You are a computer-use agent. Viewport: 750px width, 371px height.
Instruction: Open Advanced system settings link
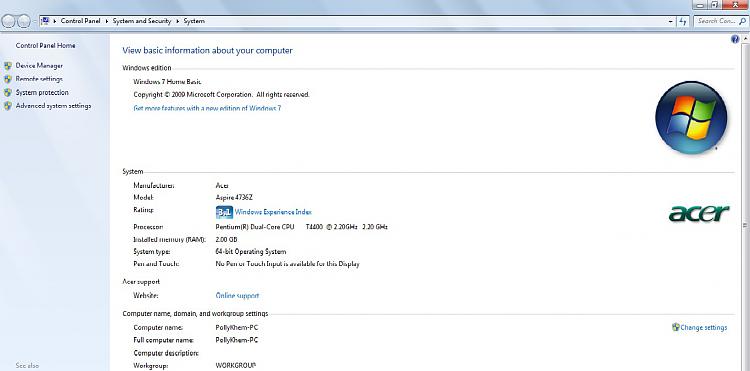[x=54, y=106]
